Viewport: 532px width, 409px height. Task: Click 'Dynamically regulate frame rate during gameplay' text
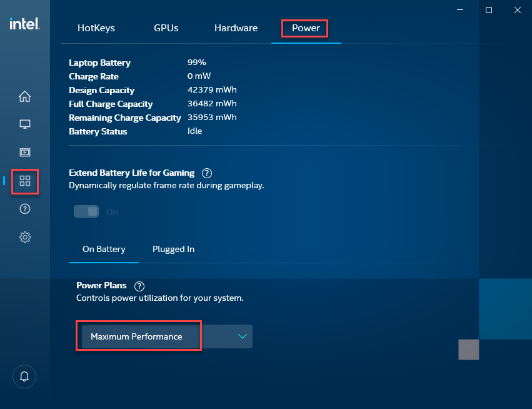(x=166, y=186)
